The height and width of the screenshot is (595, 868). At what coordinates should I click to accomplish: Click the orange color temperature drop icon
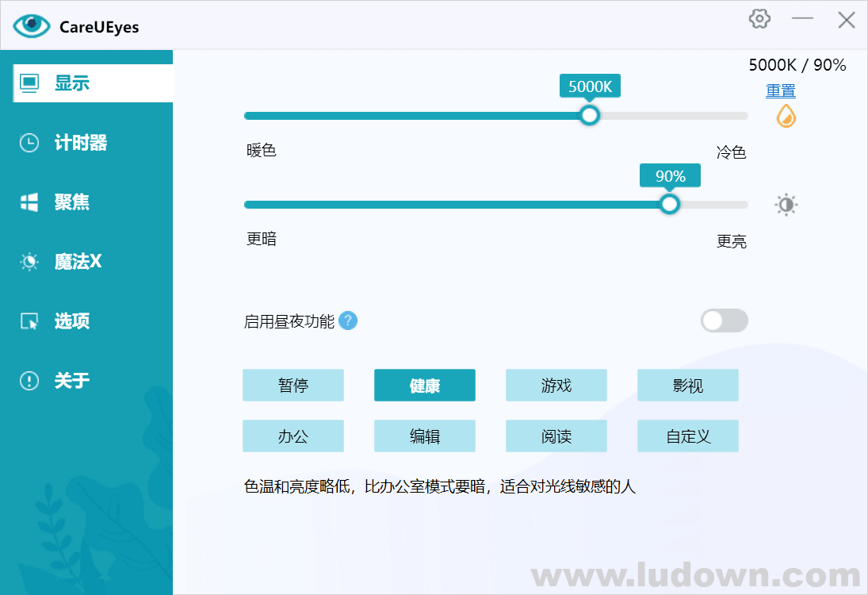786,116
